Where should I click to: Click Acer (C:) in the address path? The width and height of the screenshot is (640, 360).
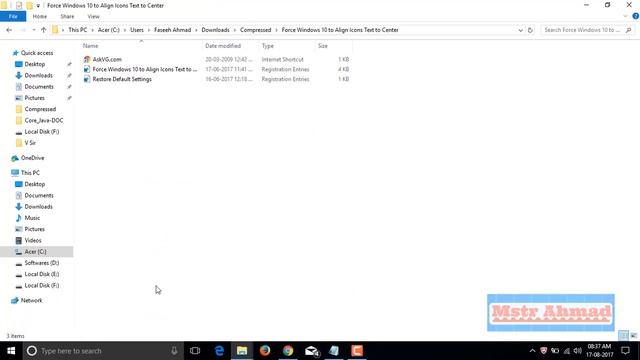point(109,30)
